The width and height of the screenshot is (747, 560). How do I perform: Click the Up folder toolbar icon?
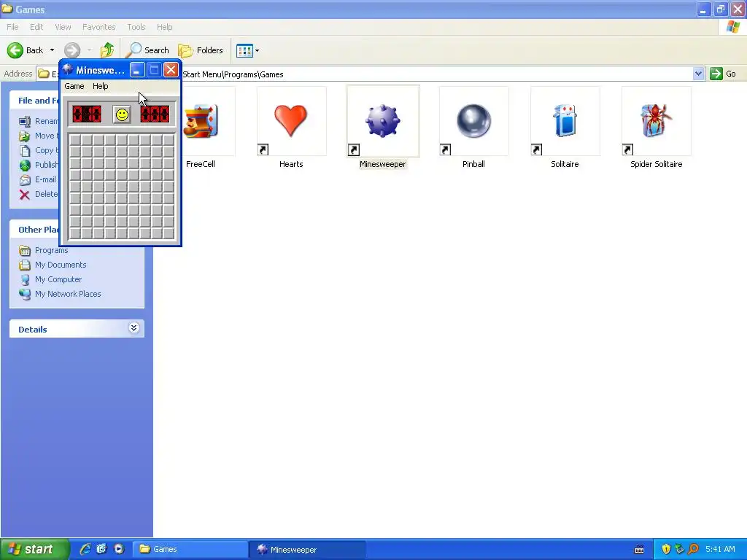point(107,50)
